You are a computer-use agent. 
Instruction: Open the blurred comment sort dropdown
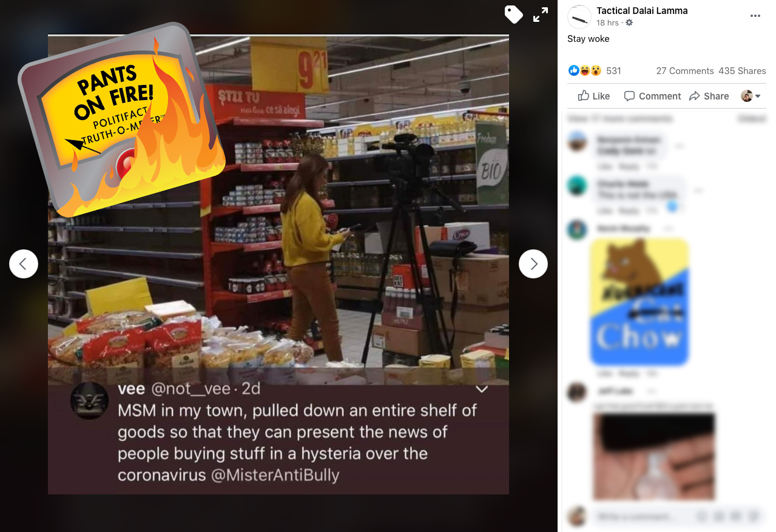tap(752, 118)
